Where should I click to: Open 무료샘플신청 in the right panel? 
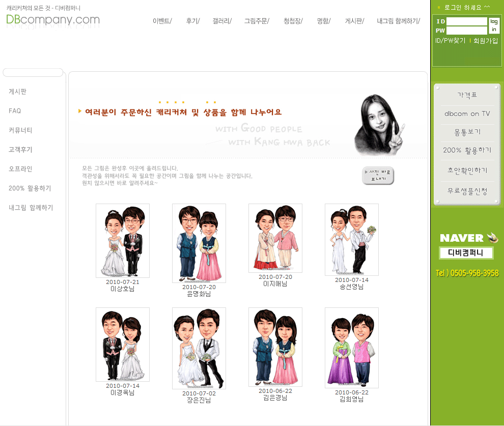(x=467, y=191)
